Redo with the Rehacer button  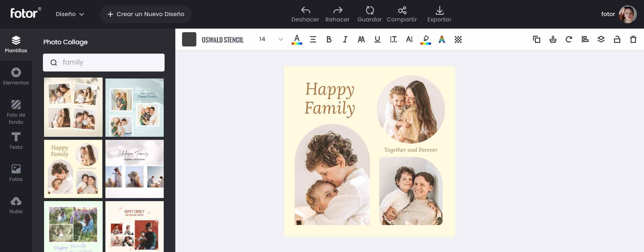pyautogui.click(x=337, y=14)
